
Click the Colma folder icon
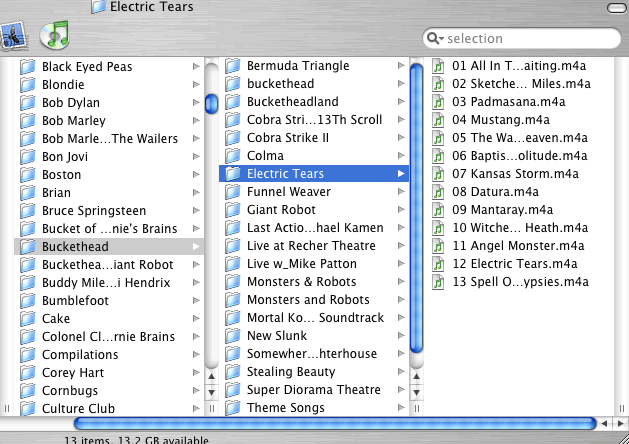233,156
